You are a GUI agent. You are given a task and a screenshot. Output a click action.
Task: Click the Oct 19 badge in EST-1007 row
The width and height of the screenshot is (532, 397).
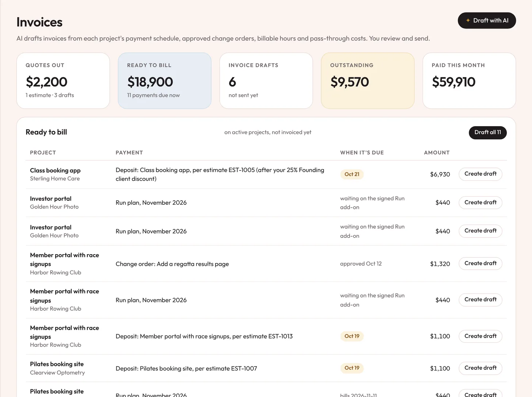tap(352, 368)
